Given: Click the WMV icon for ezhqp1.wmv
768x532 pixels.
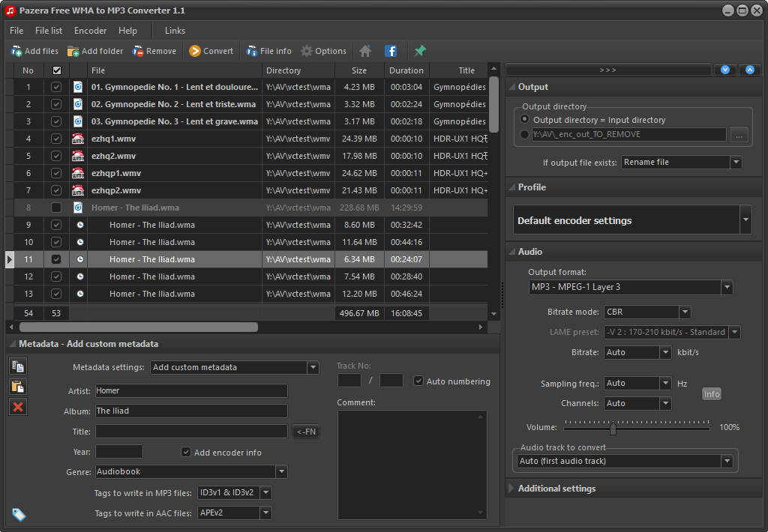Looking at the screenshot, I should 78,173.
